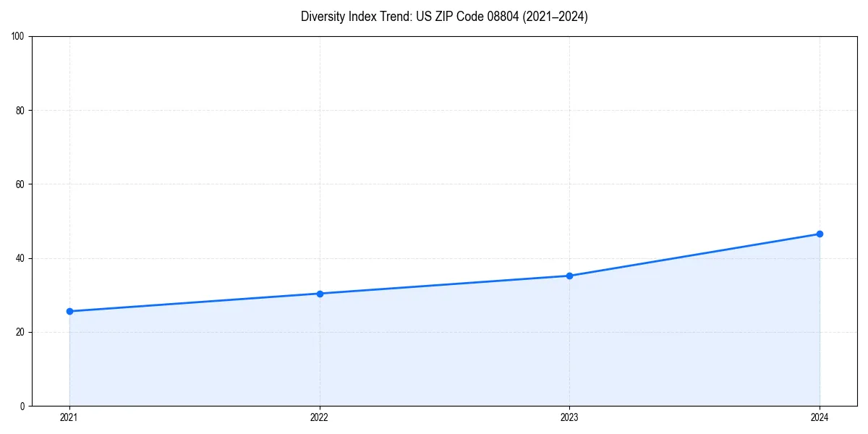
Task: Click the chart title 'Diversity Index Trend: US ZIP Code 08804 (2021–2024)'
Action: [x=444, y=17]
